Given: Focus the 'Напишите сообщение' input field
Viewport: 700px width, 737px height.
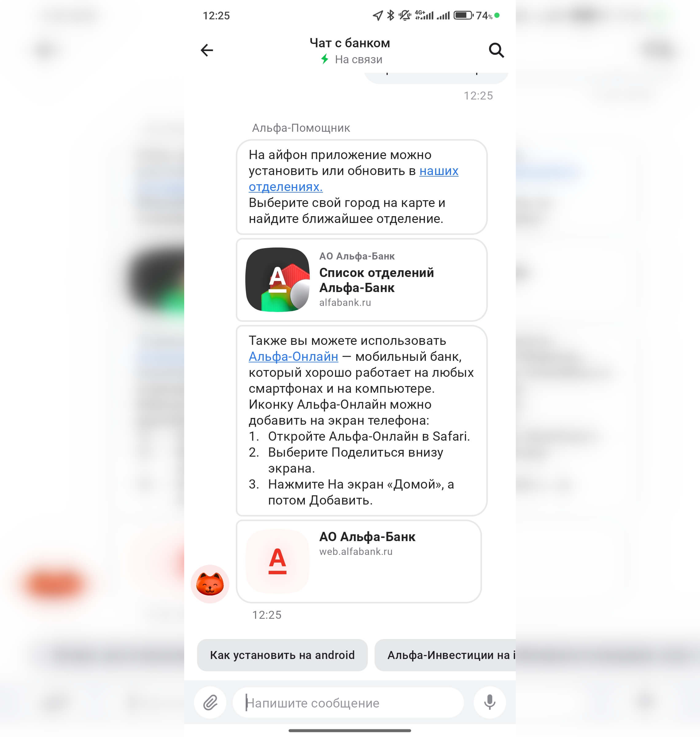Looking at the screenshot, I should tap(348, 703).
